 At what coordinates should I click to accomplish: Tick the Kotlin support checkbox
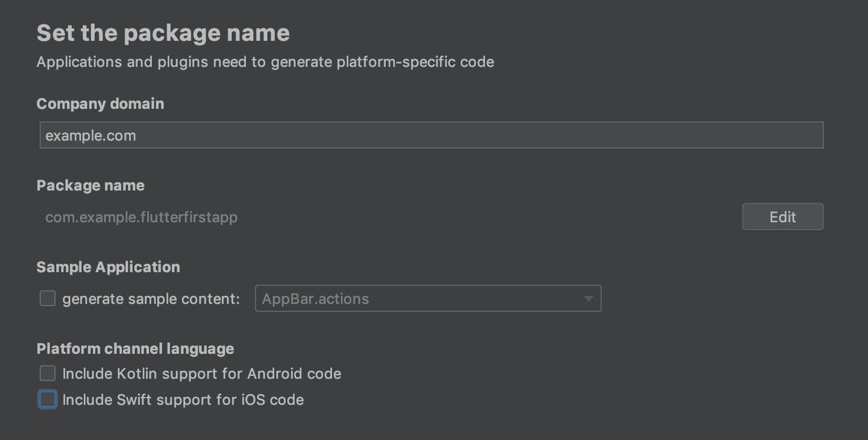48,373
